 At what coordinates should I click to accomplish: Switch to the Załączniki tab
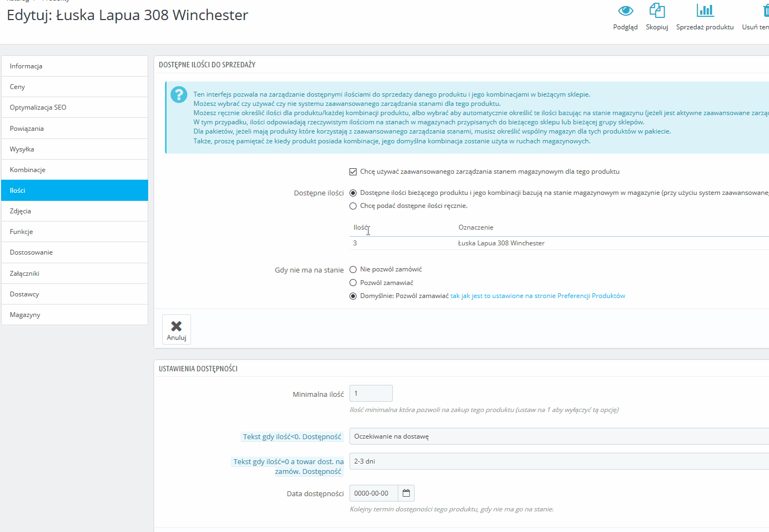click(x=75, y=274)
